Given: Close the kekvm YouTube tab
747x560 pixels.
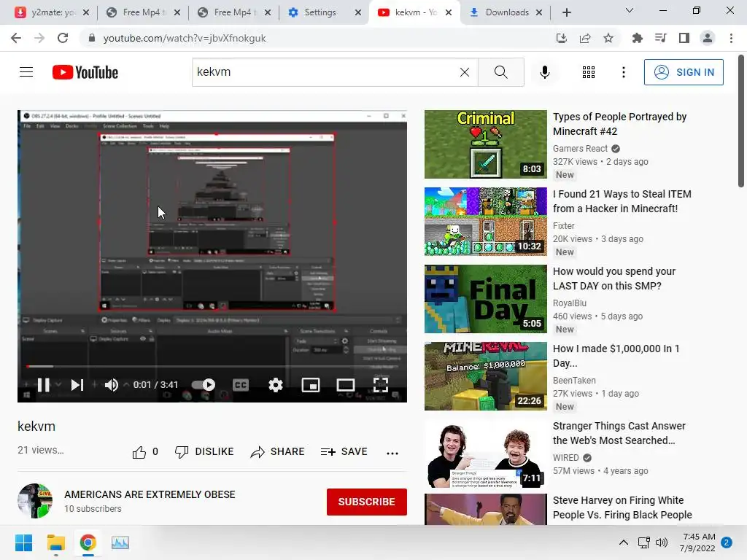Looking at the screenshot, I should click(x=449, y=12).
